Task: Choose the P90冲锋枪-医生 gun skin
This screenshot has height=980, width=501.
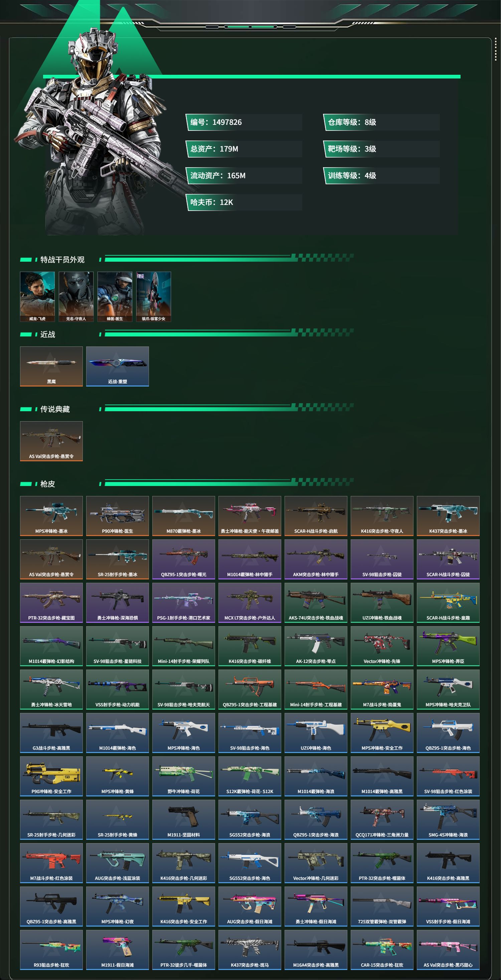Action: 118,515
